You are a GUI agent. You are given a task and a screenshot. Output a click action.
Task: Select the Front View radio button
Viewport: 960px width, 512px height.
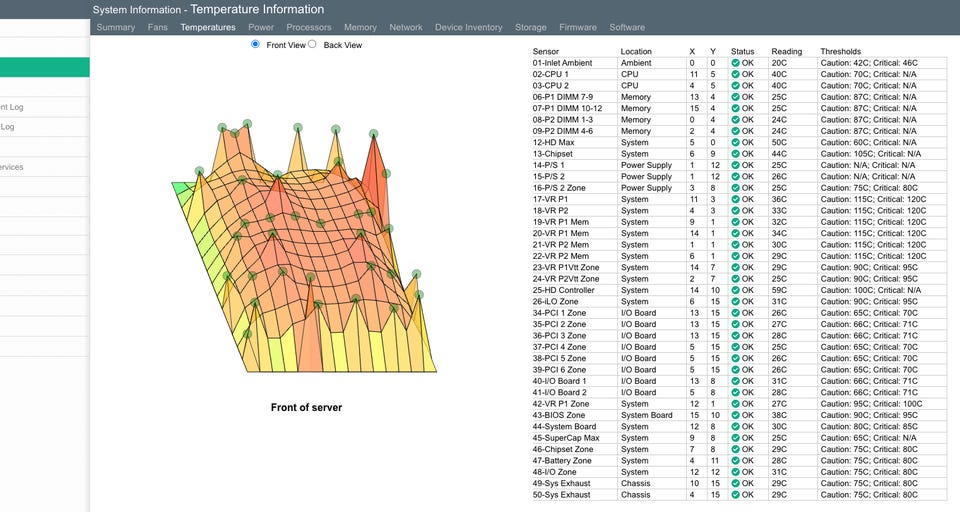(255, 44)
